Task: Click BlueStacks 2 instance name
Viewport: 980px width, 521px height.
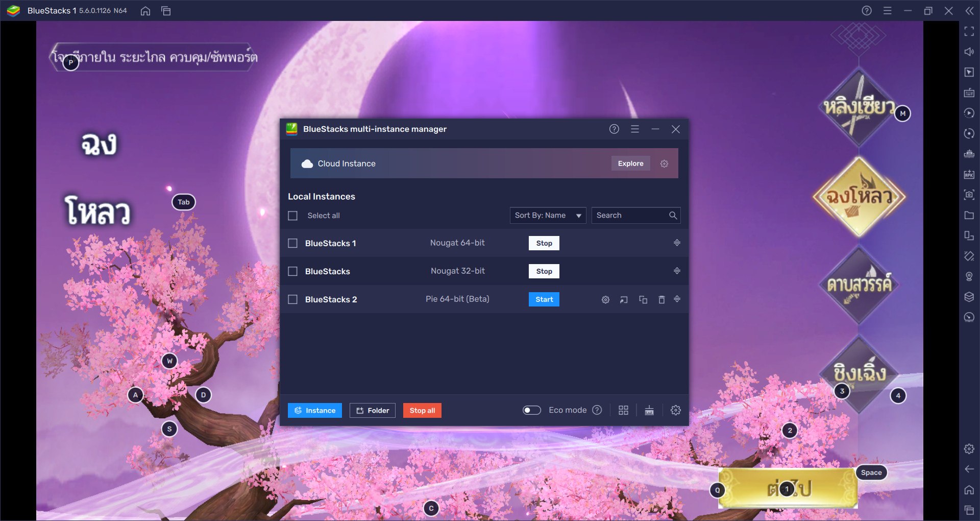Action: [331, 299]
